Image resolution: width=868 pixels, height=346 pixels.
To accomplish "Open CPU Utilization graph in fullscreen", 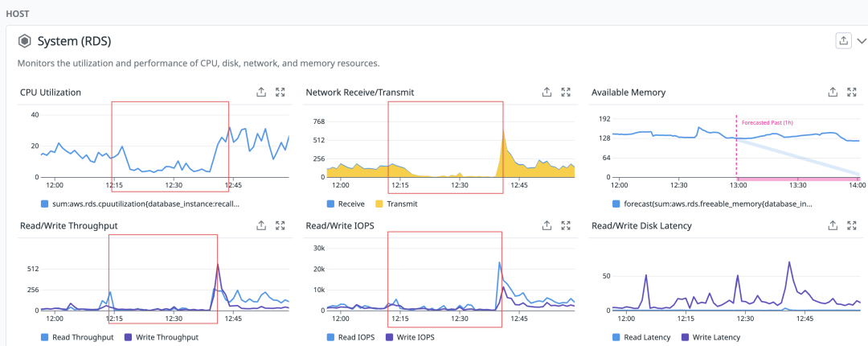I will pos(280,92).
